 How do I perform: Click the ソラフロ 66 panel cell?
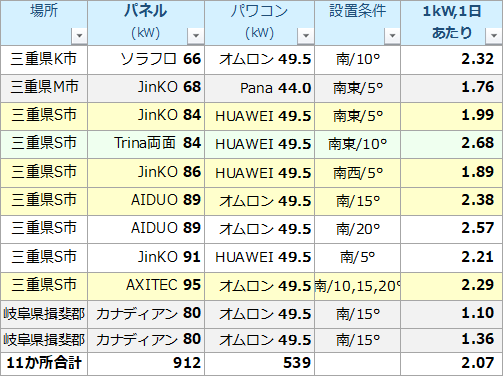click(x=146, y=60)
